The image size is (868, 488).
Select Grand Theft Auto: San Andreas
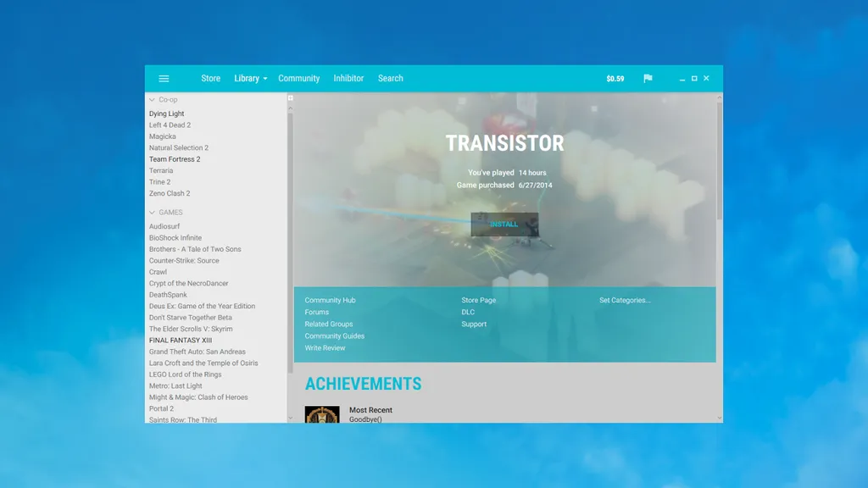[197, 352]
